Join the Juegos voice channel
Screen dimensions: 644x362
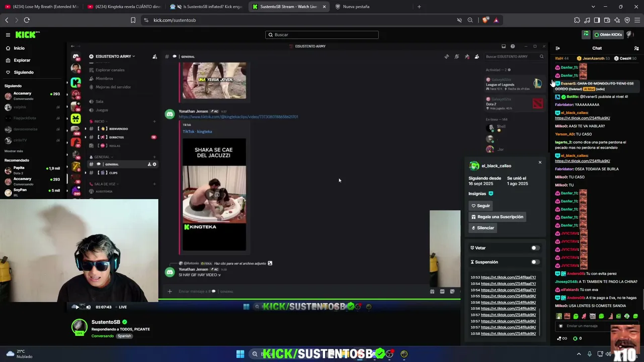point(102,110)
